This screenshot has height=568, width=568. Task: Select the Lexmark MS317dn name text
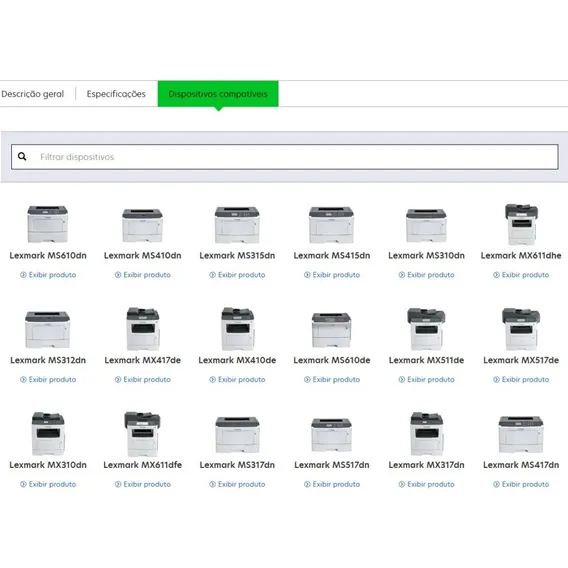click(237, 465)
